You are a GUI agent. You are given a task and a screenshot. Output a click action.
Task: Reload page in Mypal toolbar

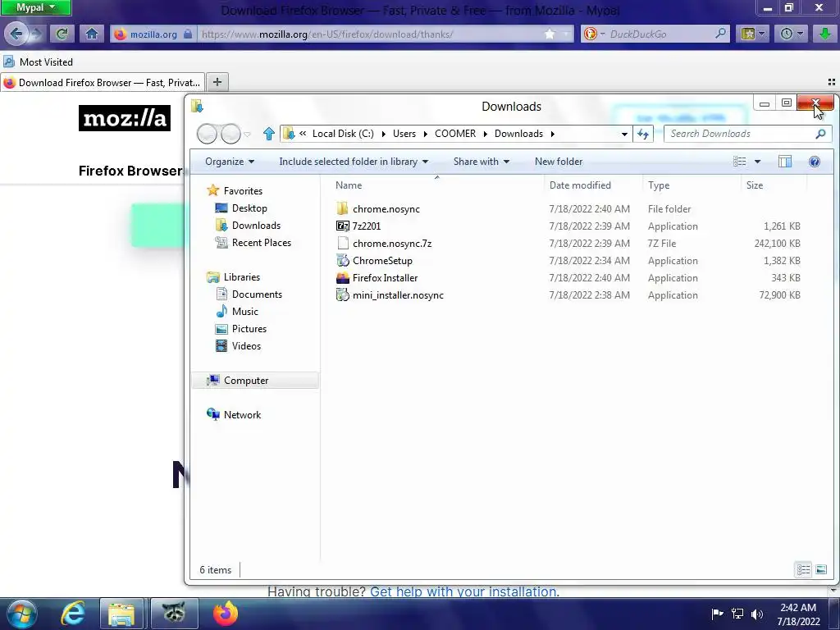point(62,34)
